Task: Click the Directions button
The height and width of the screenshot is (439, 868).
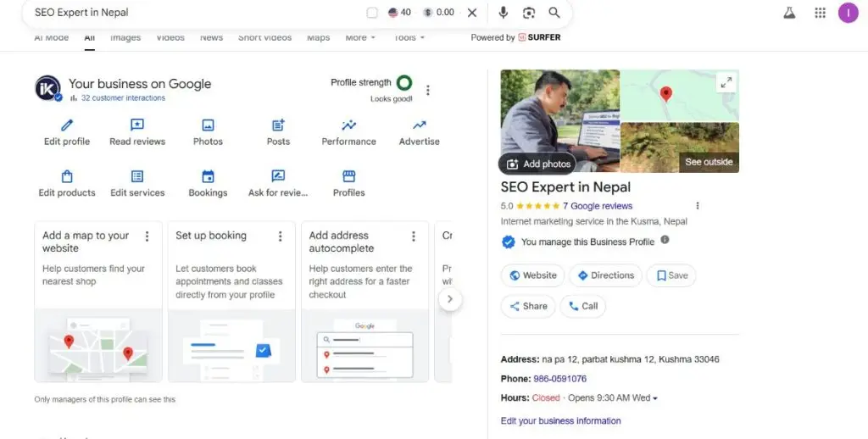Action: pos(605,275)
